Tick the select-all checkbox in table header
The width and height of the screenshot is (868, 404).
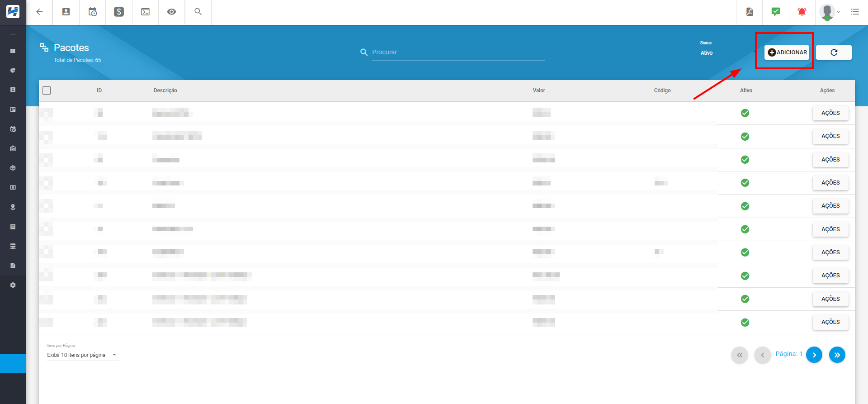point(47,90)
